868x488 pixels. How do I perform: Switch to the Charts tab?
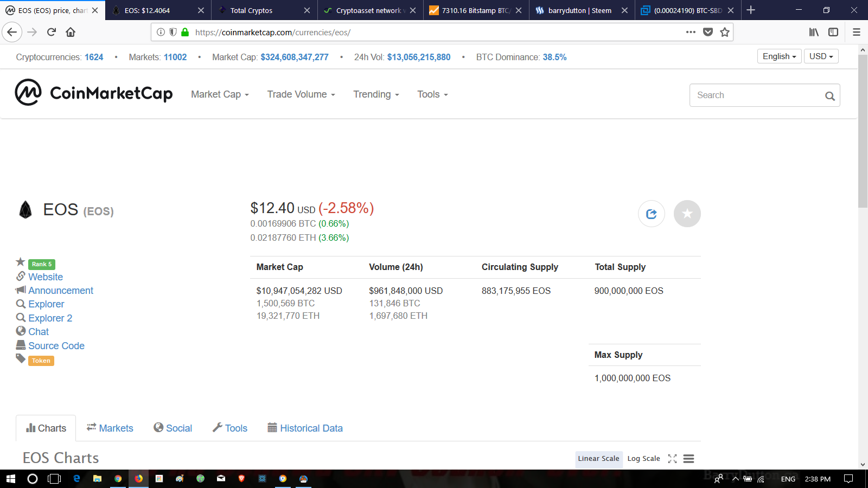point(46,428)
